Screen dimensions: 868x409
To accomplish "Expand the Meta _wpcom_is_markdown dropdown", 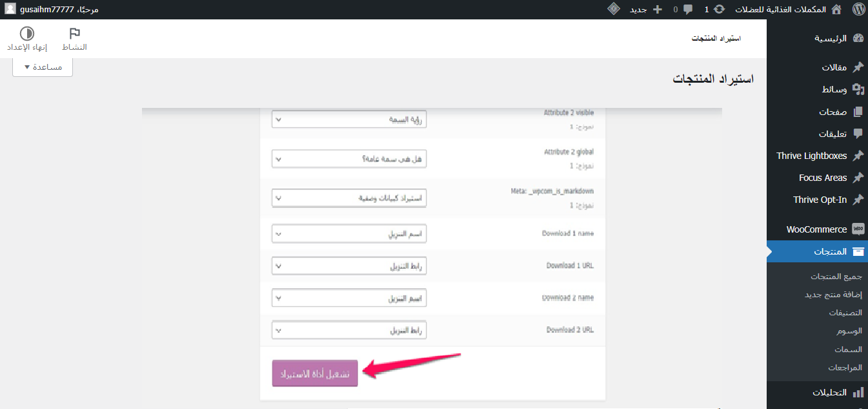I will pos(349,198).
